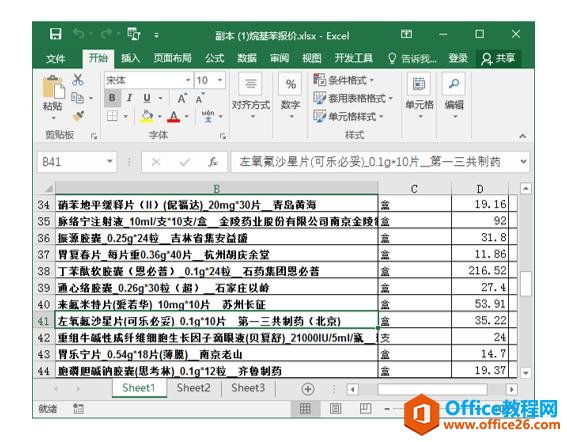Switch to the 视图 tab
Image resolution: width=567 pixels, height=442 pixels.
pos(311,58)
